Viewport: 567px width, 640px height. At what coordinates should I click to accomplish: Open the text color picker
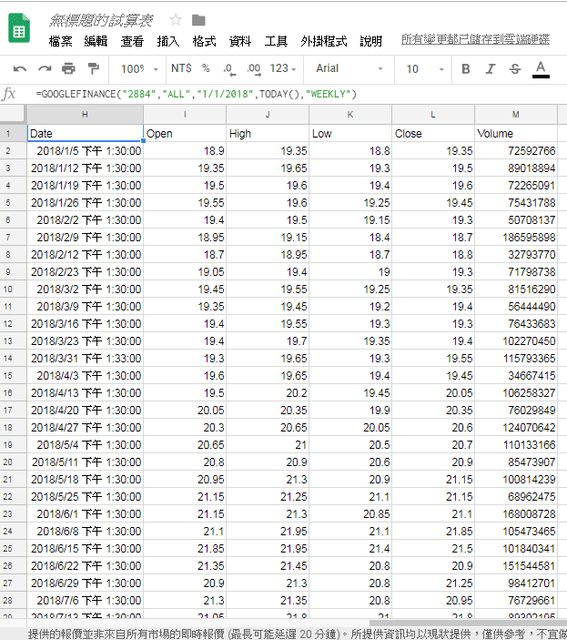tap(541, 69)
